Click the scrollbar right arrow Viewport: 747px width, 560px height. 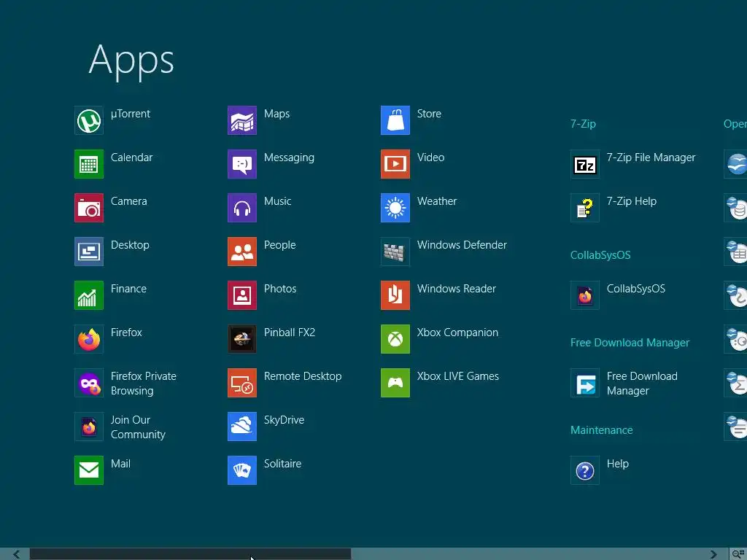(x=713, y=554)
